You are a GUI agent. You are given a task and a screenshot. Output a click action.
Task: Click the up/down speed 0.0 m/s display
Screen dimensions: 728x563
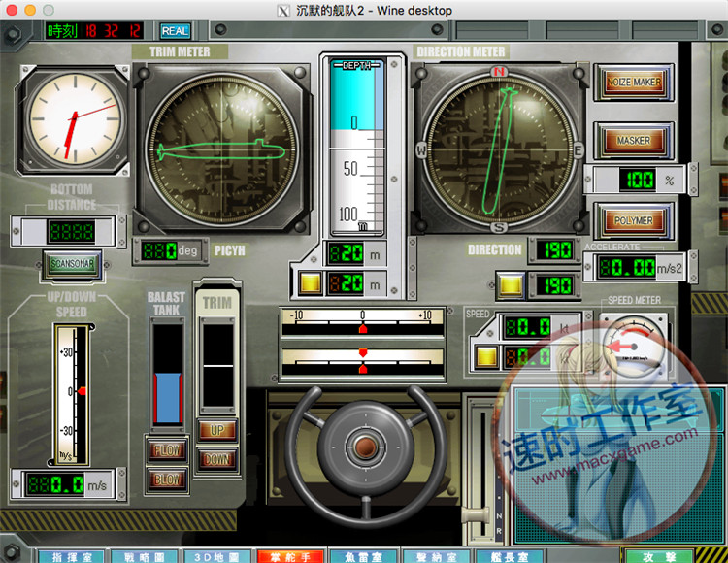(x=54, y=485)
